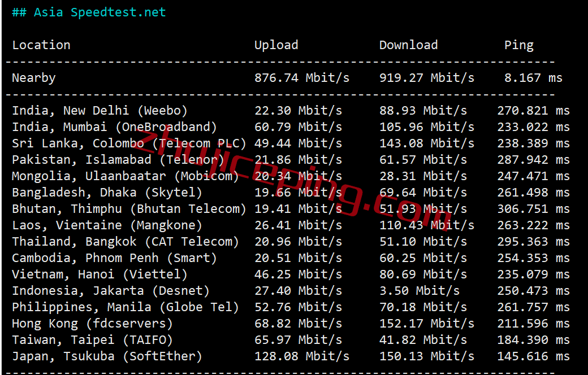Click Phnom Penh upload 20.51 Mbit/s
This screenshot has height=375, width=588.
(x=298, y=258)
